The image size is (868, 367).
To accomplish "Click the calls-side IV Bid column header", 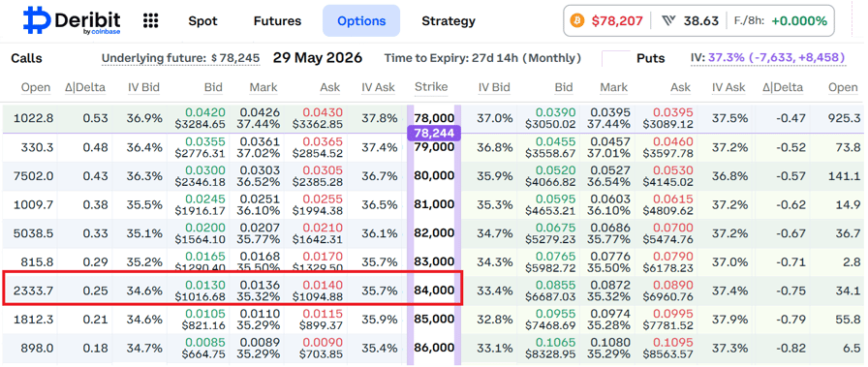I will tap(143, 87).
